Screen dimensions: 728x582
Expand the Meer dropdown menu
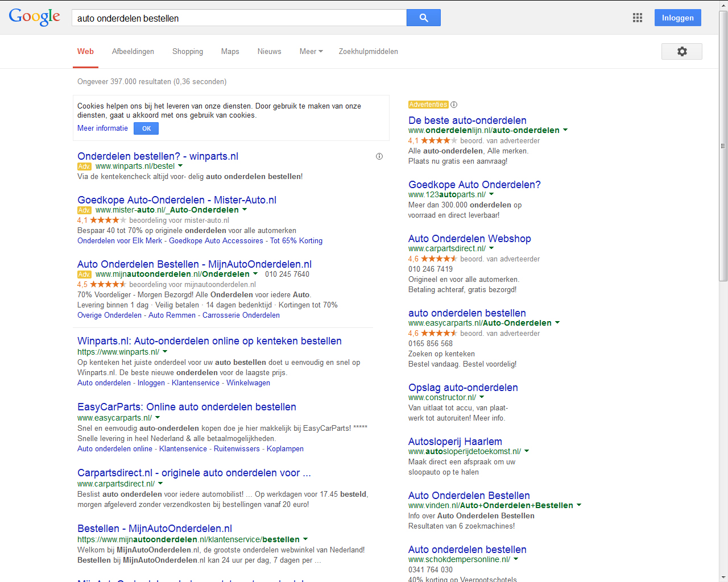(x=311, y=51)
